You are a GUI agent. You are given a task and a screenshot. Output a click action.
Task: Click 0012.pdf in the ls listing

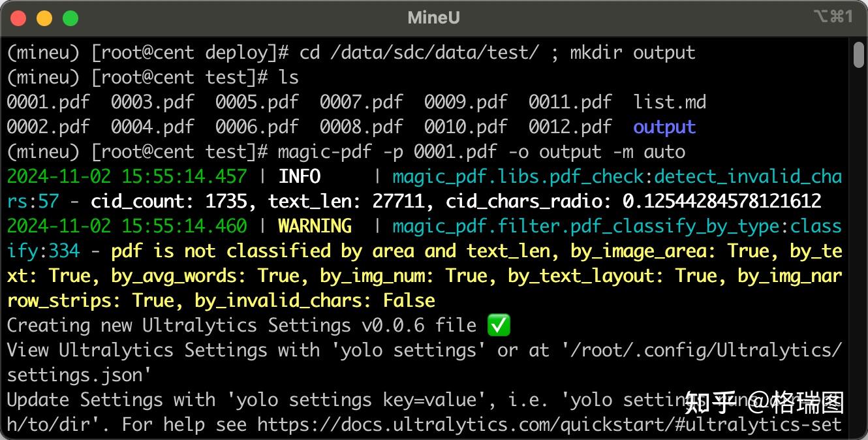click(x=570, y=127)
